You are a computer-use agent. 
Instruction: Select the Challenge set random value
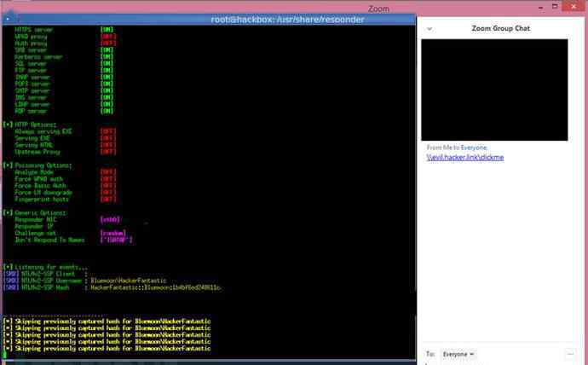point(113,234)
